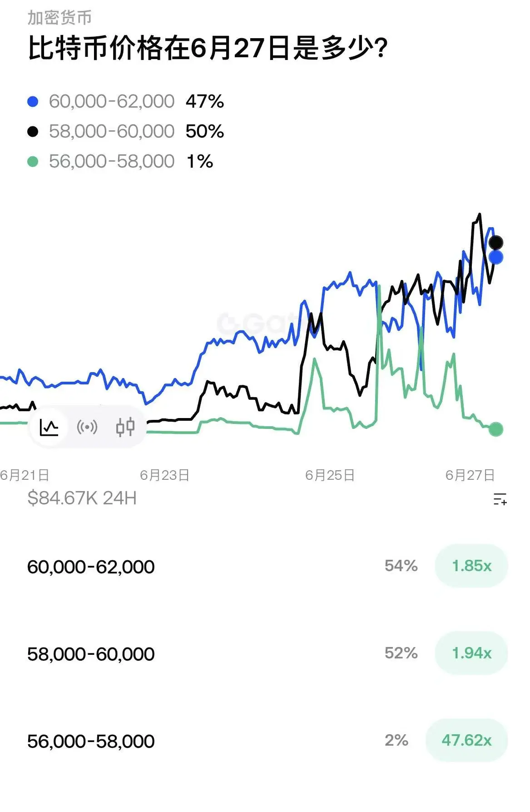Viewport: 530px width, 812px height.
Task: Expand the 60,000-62,000 outcome row
Action: point(265,566)
